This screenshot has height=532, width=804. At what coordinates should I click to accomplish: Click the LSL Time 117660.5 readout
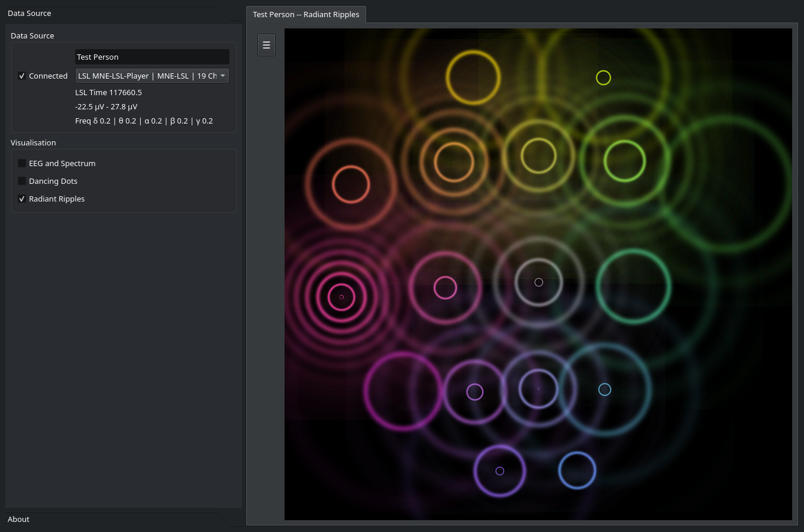(108, 92)
